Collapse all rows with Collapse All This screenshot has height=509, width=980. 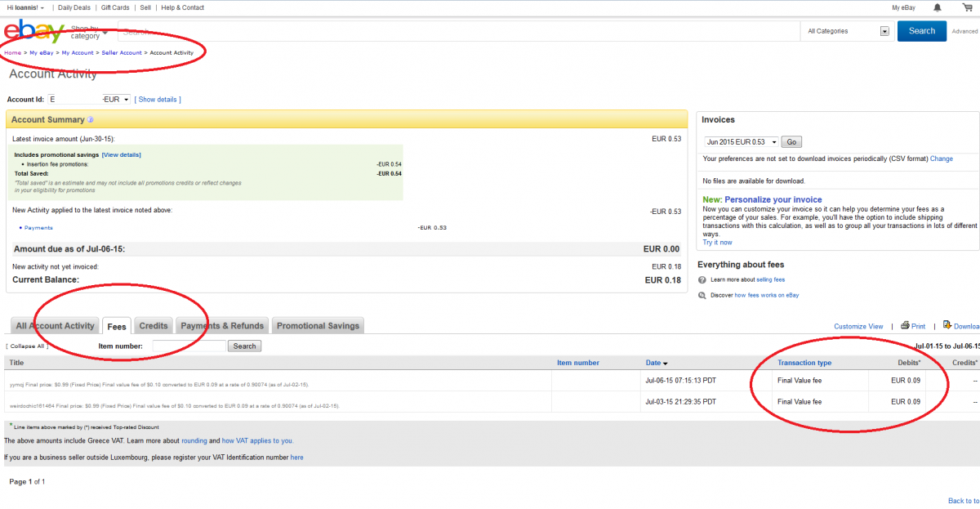[27, 346]
